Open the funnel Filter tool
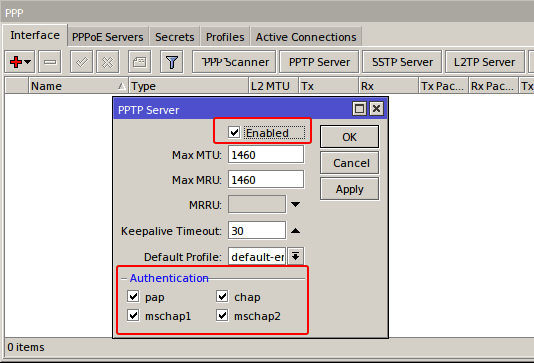534x363 pixels. (x=172, y=62)
